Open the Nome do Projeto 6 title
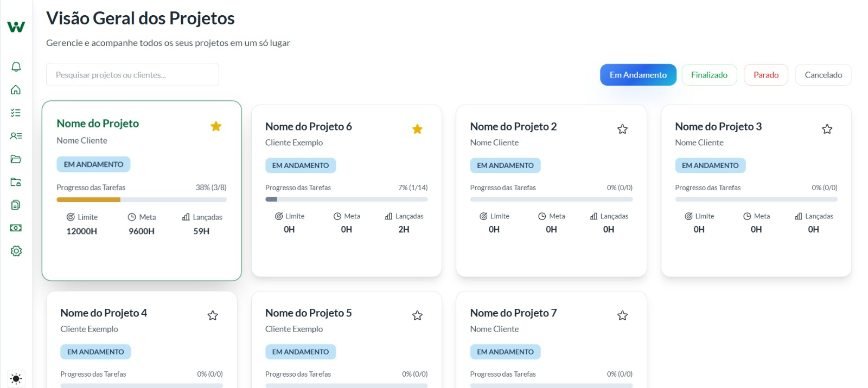868x388 pixels. coord(309,126)
